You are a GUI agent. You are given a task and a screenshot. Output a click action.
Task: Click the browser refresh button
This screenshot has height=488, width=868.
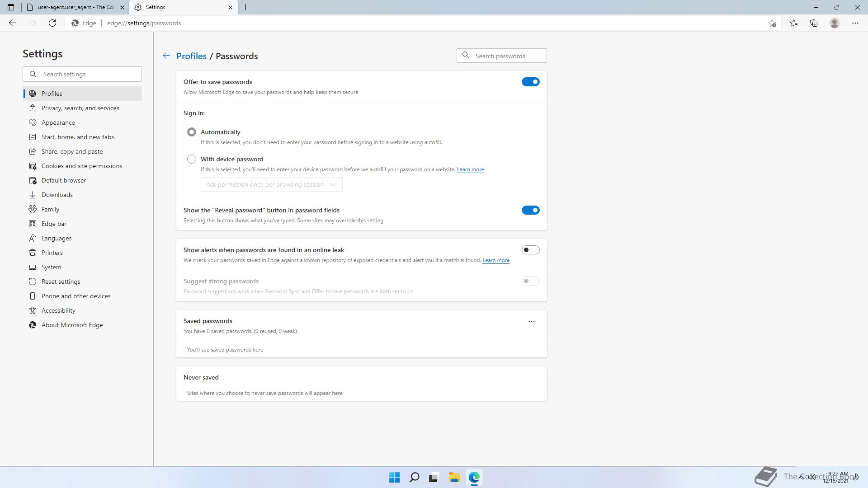pos(52,23)
